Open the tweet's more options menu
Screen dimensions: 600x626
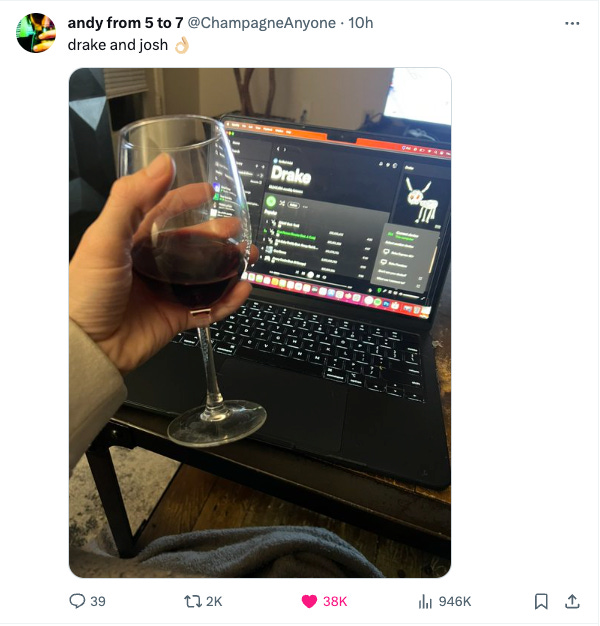(572, 24)
